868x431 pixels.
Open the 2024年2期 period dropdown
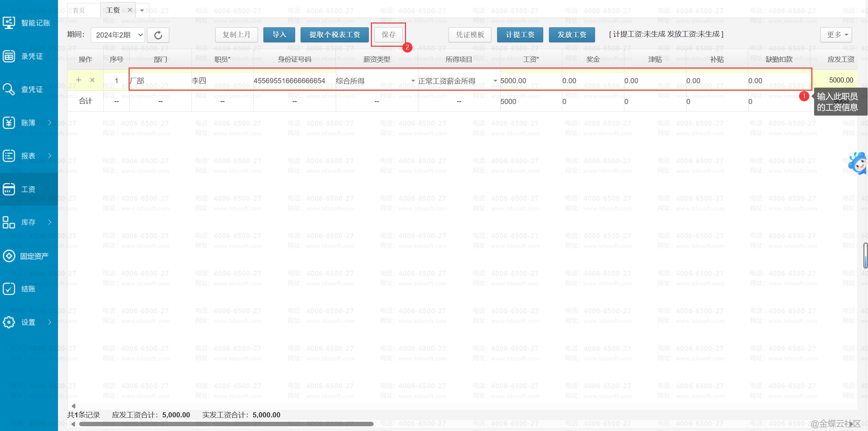click(x=118, y=35)
